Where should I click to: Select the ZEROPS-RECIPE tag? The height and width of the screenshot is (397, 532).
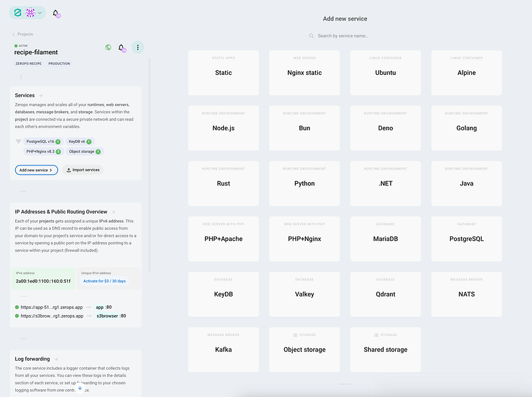[28, 64]
